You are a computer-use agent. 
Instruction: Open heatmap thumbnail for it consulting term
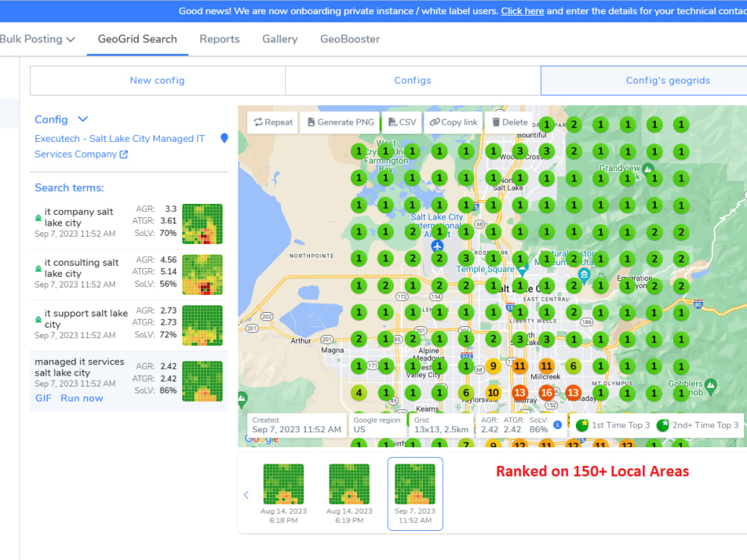[x=202, y=275]
